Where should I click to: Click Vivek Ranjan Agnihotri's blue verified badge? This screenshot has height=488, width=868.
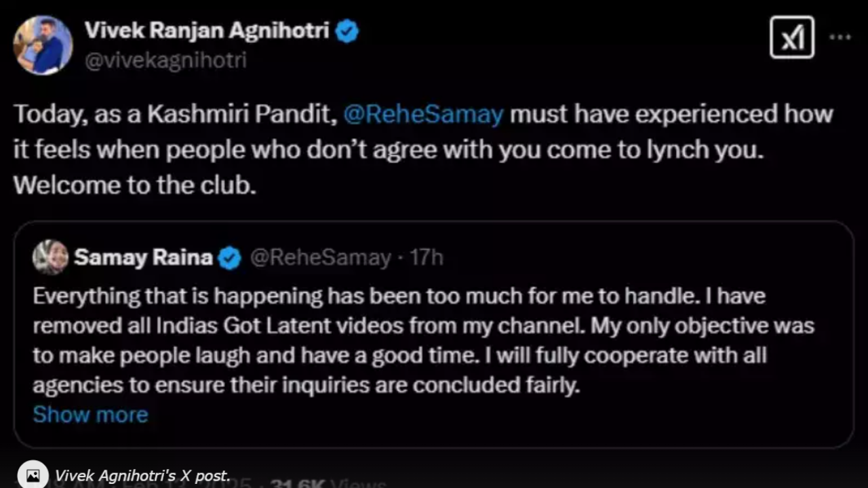coord(347,31)
